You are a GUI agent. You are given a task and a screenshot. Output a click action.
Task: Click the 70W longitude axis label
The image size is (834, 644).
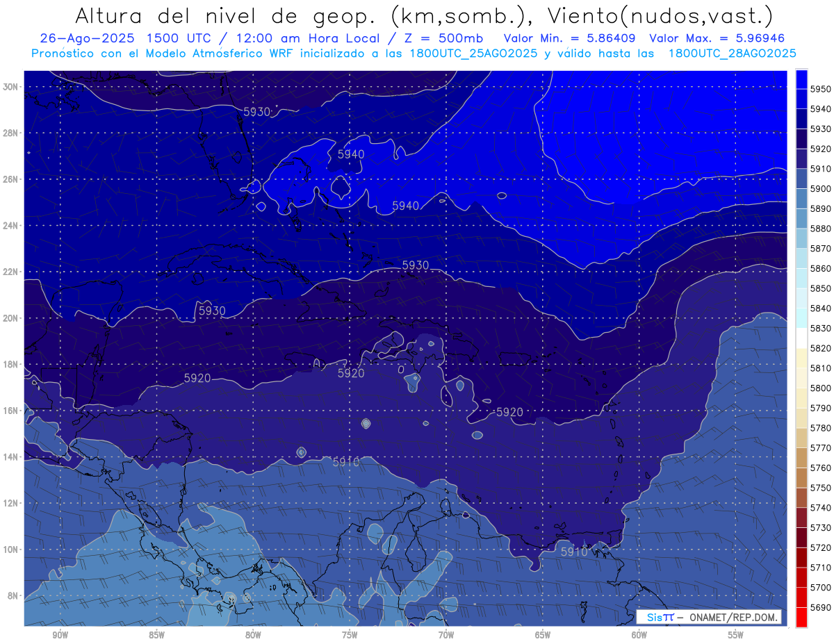446,635
